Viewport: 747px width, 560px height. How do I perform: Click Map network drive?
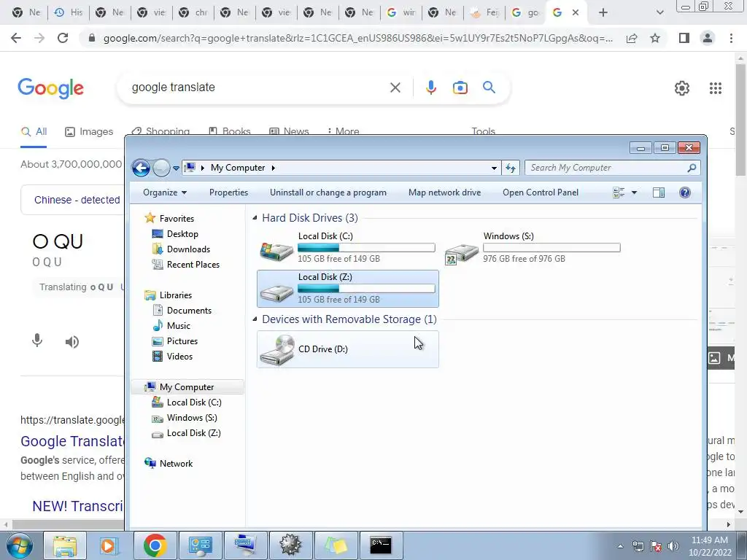coord(444,192)
